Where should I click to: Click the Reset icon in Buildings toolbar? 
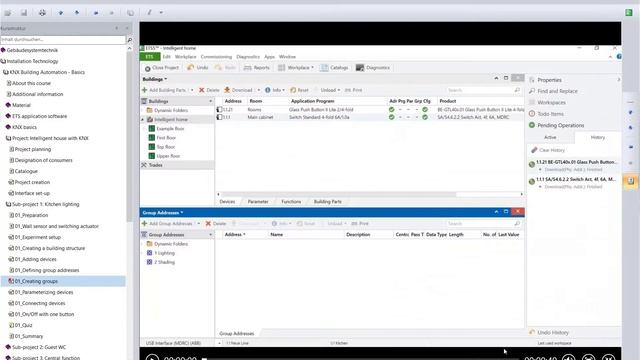pos(293,90)
